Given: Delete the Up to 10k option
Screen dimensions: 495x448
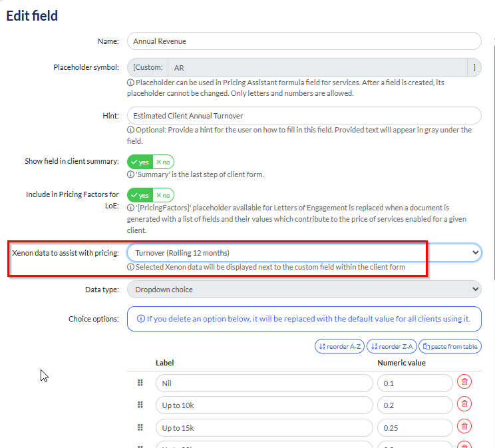Looking at the screenshot, I should (x=464, y=404).
